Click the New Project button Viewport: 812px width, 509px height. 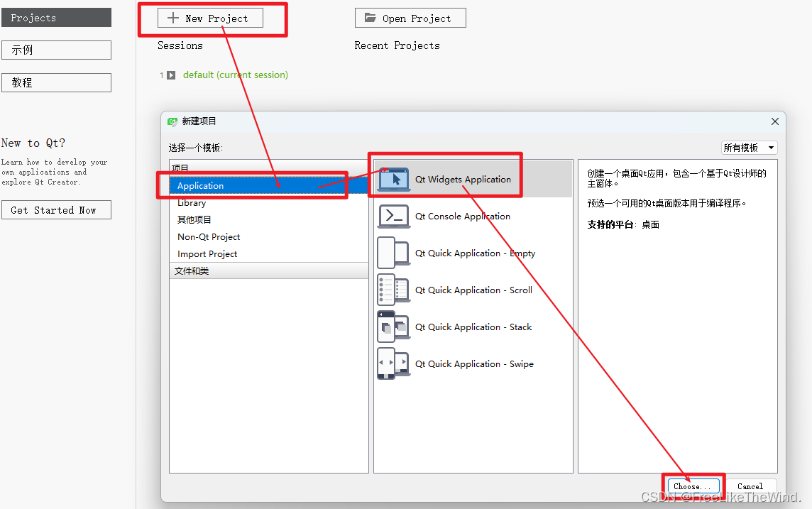(210, 18)
